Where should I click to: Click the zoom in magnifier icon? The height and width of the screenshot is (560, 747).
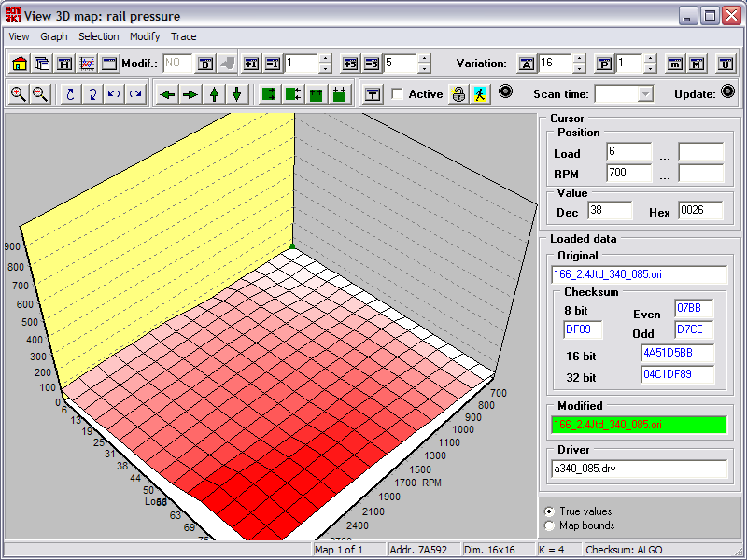[x=19, y=94]
